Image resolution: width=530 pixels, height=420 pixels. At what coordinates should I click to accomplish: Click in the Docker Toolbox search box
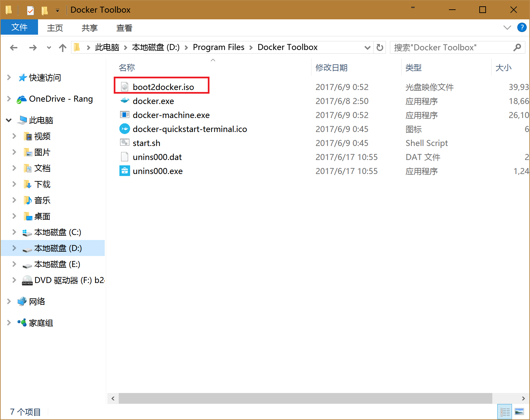[x=452, y=47]
